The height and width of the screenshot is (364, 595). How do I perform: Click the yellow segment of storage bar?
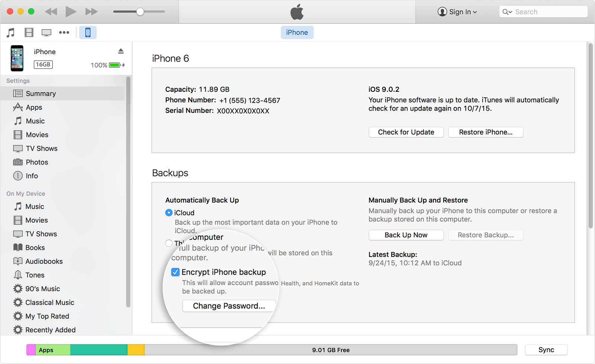[x=136, y=350]
